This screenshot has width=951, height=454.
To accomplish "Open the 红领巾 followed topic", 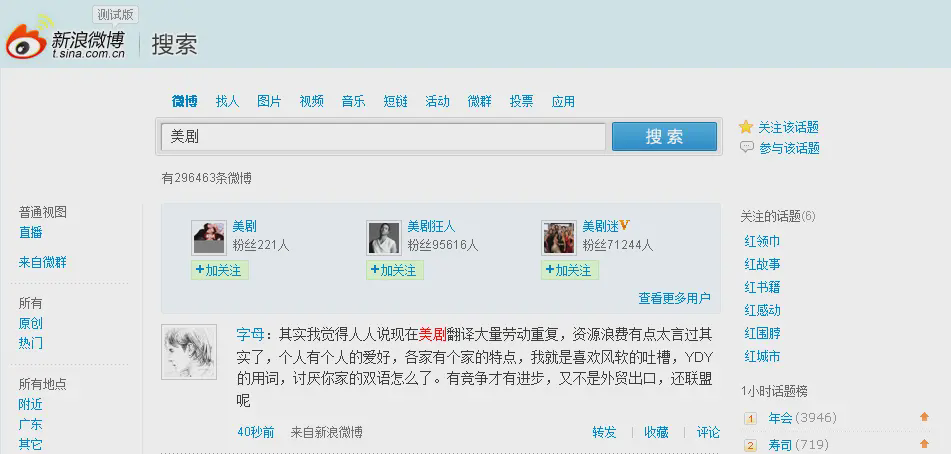I will point(762,241).
